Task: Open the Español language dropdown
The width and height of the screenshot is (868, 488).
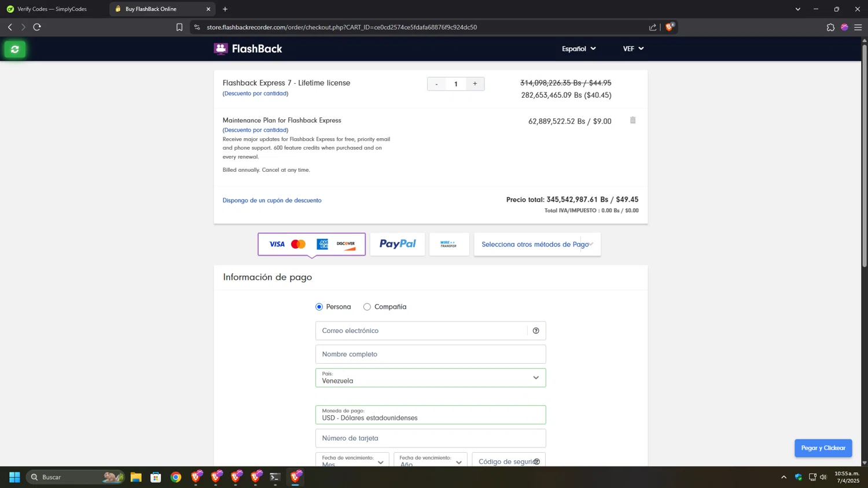Action: (x=579, y=49)
